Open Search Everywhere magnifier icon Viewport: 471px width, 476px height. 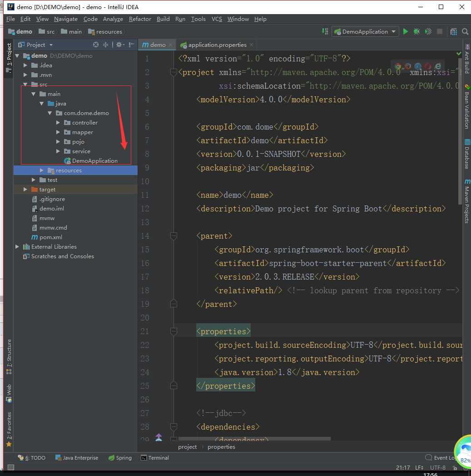tap(465, 31)
